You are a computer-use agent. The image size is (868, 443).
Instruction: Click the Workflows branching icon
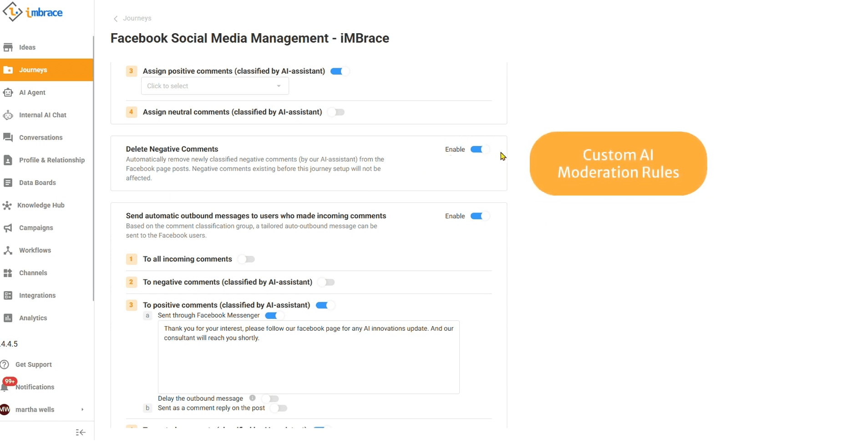[x=8, y=251]
